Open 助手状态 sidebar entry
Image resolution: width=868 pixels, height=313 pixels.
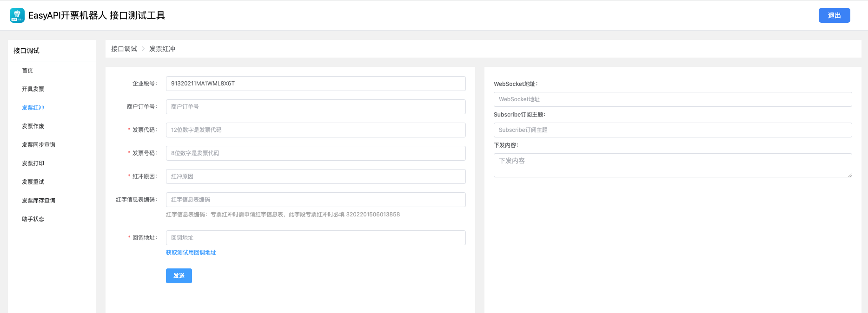(33, 219)
